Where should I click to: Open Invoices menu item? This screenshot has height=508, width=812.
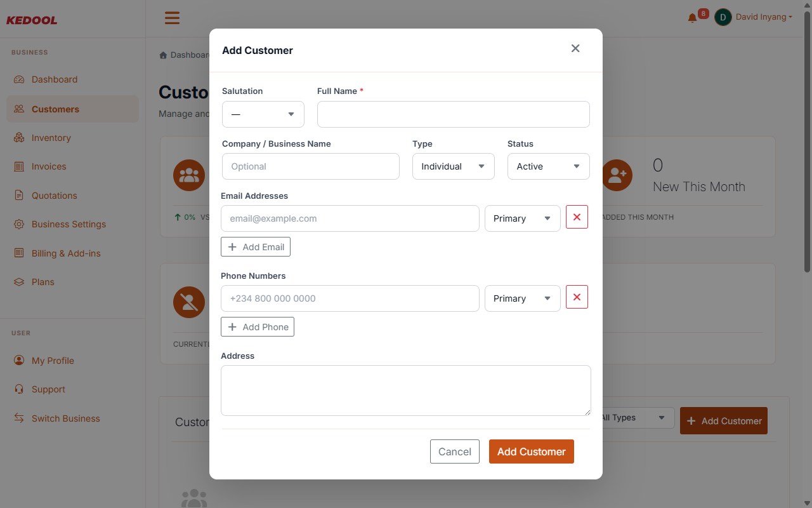72,166
